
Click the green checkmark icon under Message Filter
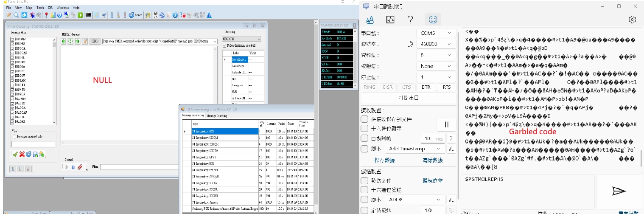coord(15,154)
